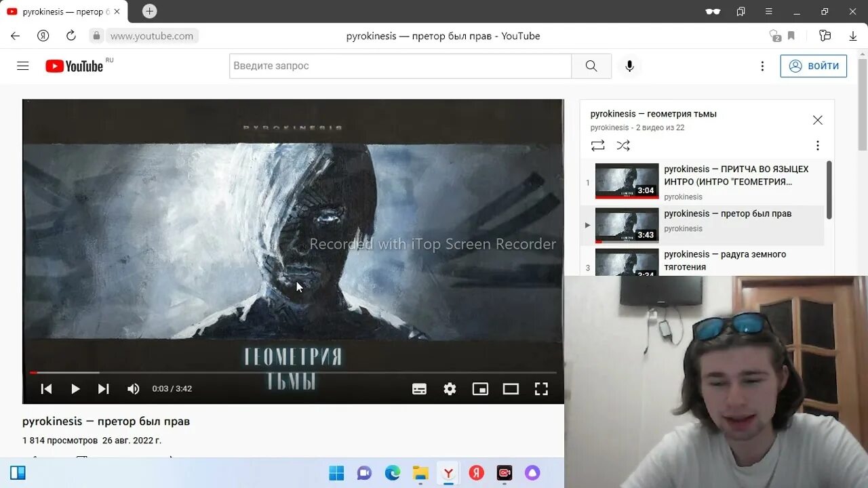Screen dimensions: 868x488
Task: Open pyrokinesis channel link under playlist title
Action: 610,127
